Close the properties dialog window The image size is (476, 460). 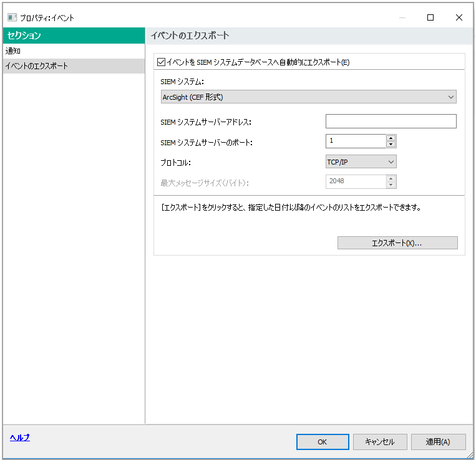click(x=459, y=18)
